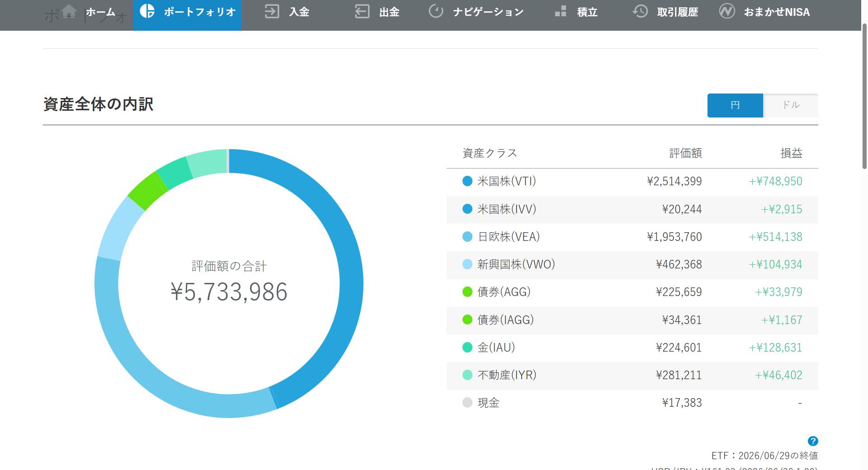Click the ¥225,659 valuation value
The image size is (868, 470).
(x=679, y=292)
